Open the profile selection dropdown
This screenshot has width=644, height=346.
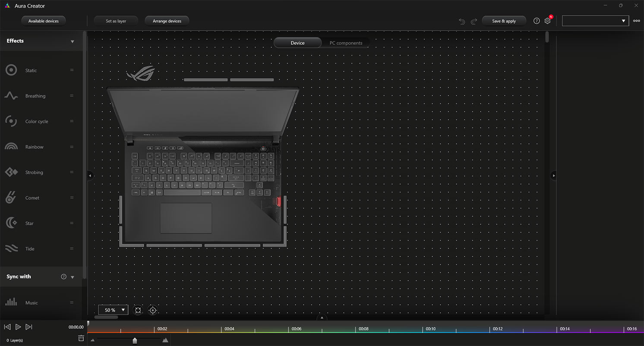coord(595,21)
